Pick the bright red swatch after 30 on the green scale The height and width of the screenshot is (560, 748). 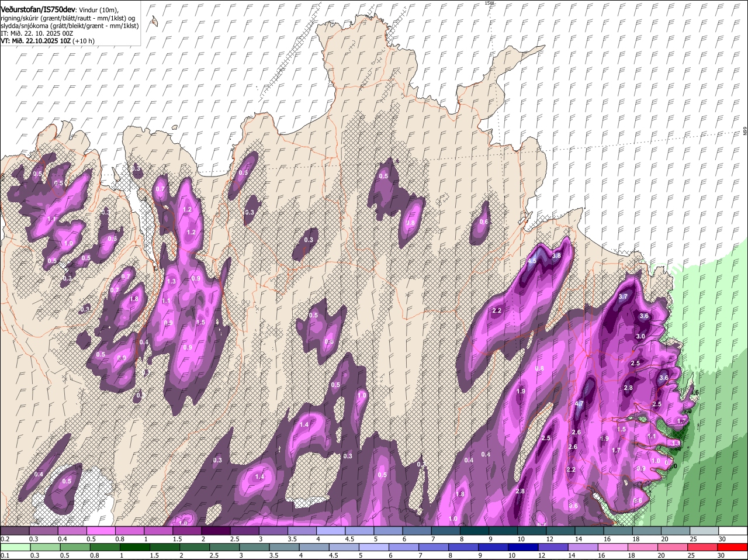click(733, 547)
